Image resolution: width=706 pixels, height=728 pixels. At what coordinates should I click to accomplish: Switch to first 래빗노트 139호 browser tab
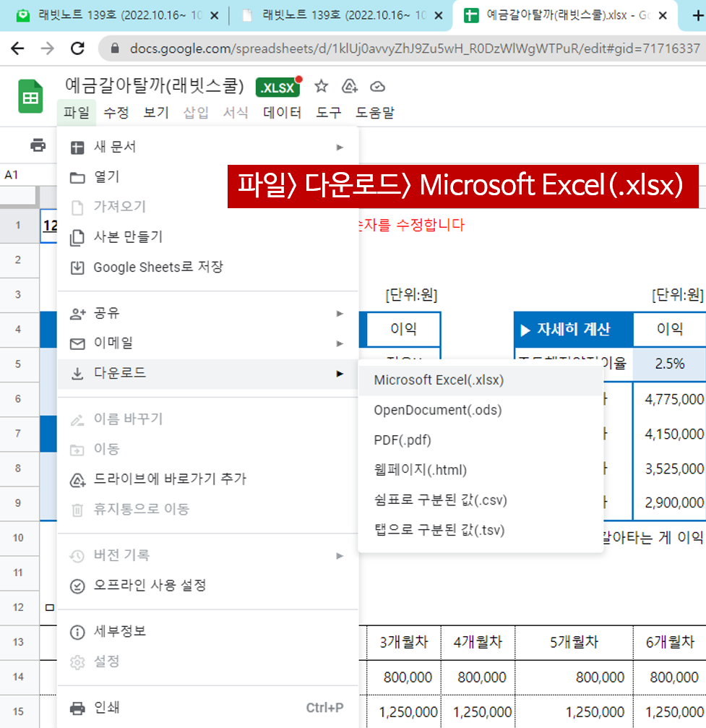coord(115,16)
